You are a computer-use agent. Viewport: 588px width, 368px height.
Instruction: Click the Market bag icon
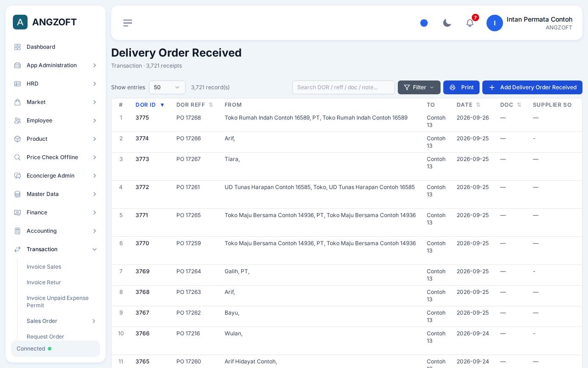coord(17,102)
